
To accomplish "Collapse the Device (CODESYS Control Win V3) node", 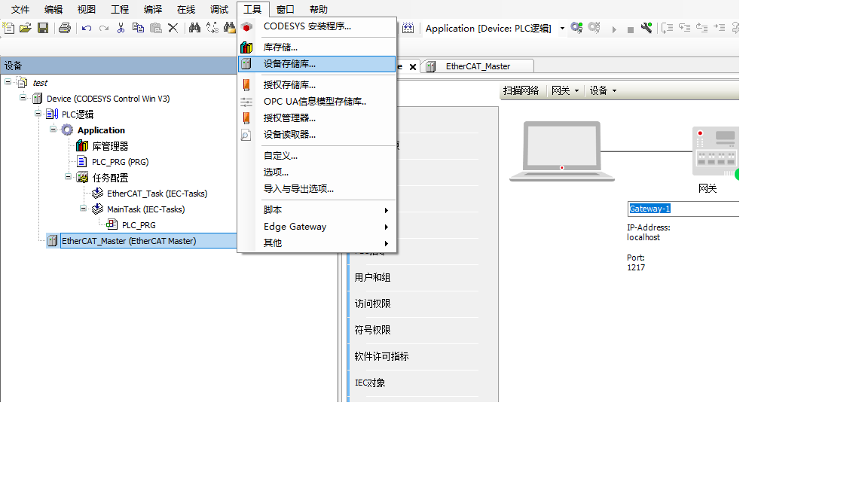I will [23, 98].
